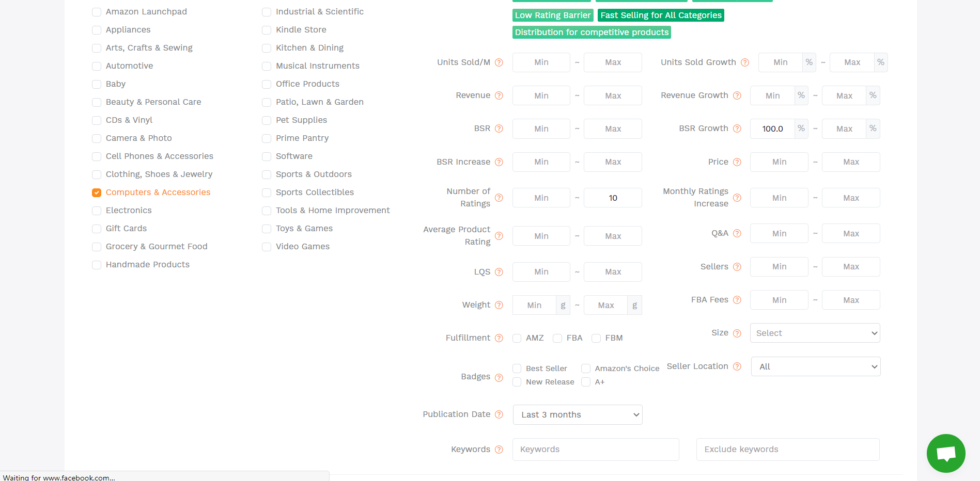Click the Revenue Max field
Viewport: 980px width, 481px height.
[x=613, y=95]
